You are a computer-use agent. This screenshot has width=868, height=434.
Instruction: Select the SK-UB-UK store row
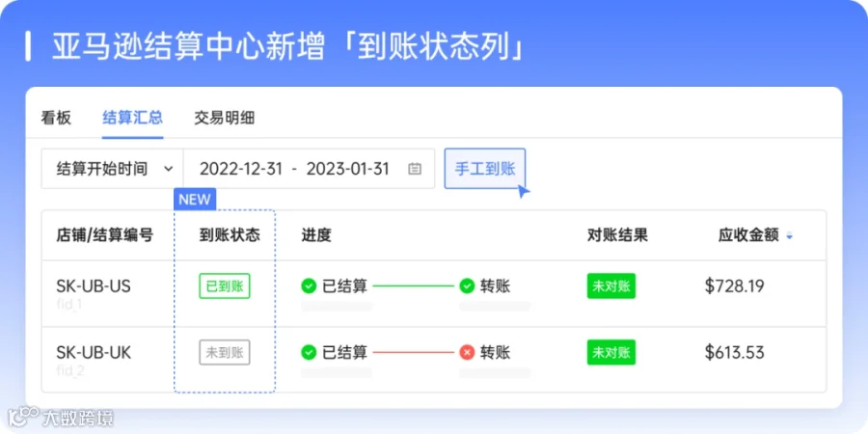tap(434, 359)
